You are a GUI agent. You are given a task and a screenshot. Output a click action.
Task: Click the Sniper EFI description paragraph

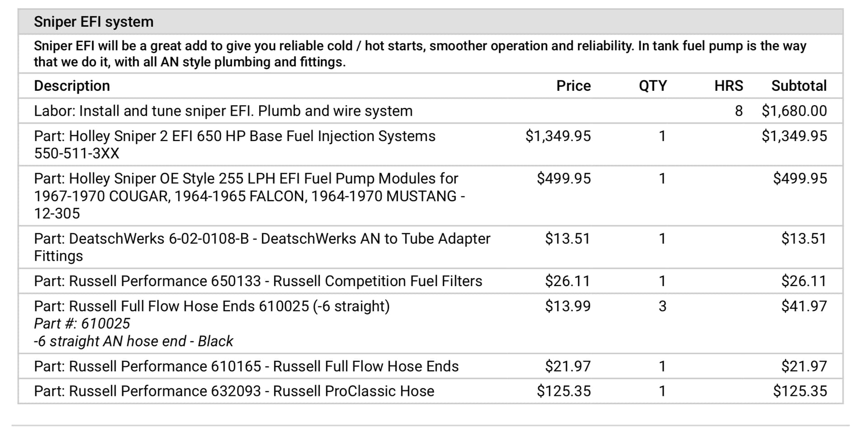(x=420, y=54)
